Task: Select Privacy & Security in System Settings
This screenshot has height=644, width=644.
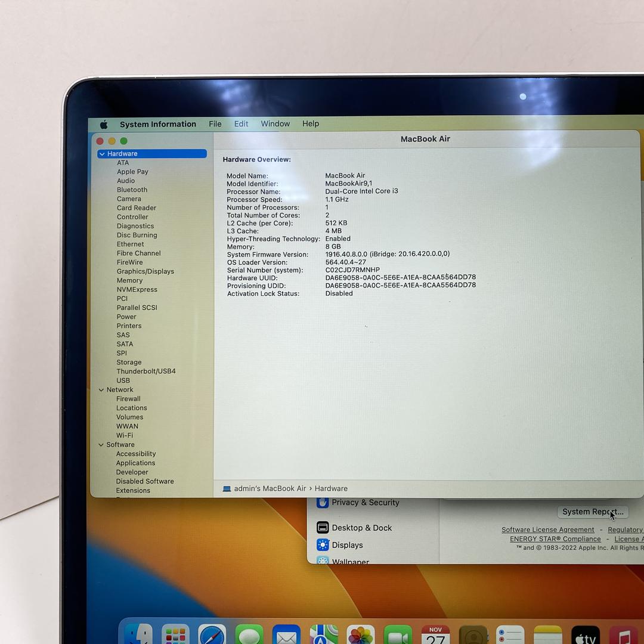Action: click(365, 502)
